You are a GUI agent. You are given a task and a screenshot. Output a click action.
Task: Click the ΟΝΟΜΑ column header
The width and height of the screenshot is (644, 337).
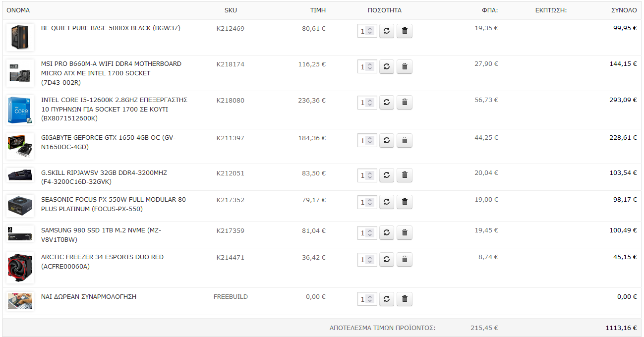(x=18, y=10)
